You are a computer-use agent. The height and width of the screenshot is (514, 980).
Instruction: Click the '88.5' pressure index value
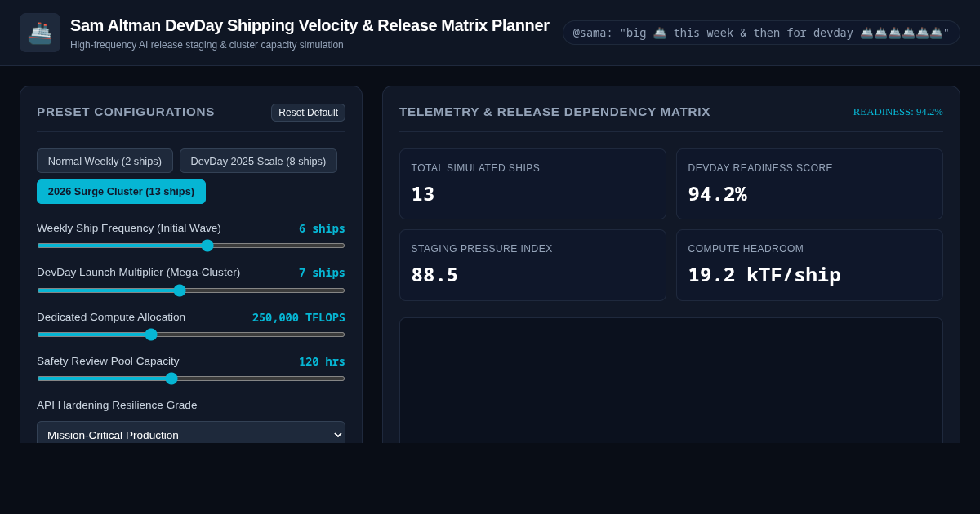tap(434, 275)
